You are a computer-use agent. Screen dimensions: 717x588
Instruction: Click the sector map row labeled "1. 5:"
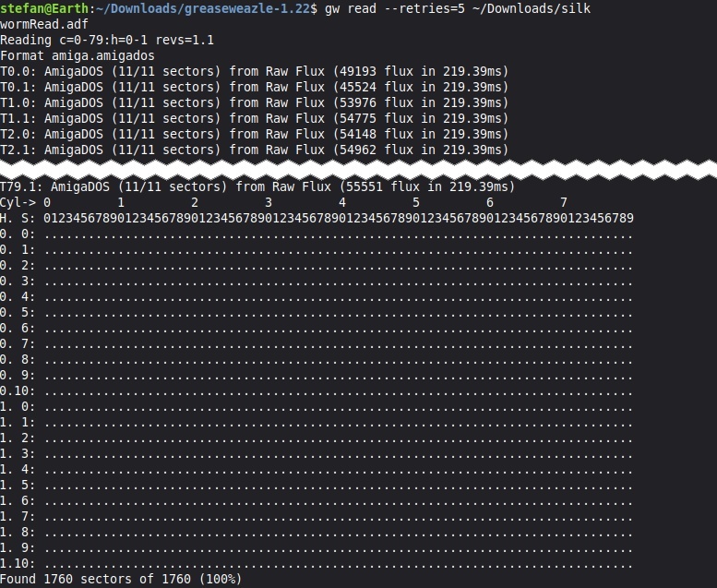pyautogui.click(x=317, y=485)
